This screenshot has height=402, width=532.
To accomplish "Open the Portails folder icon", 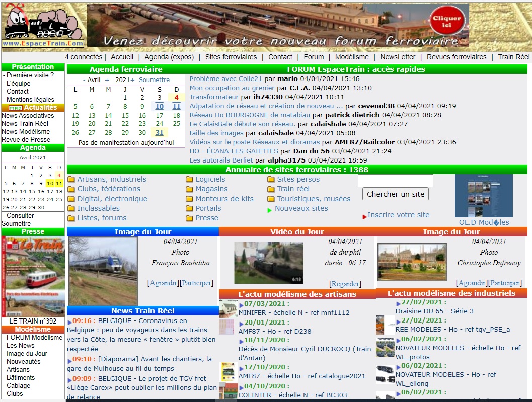I will pos(189,208).
